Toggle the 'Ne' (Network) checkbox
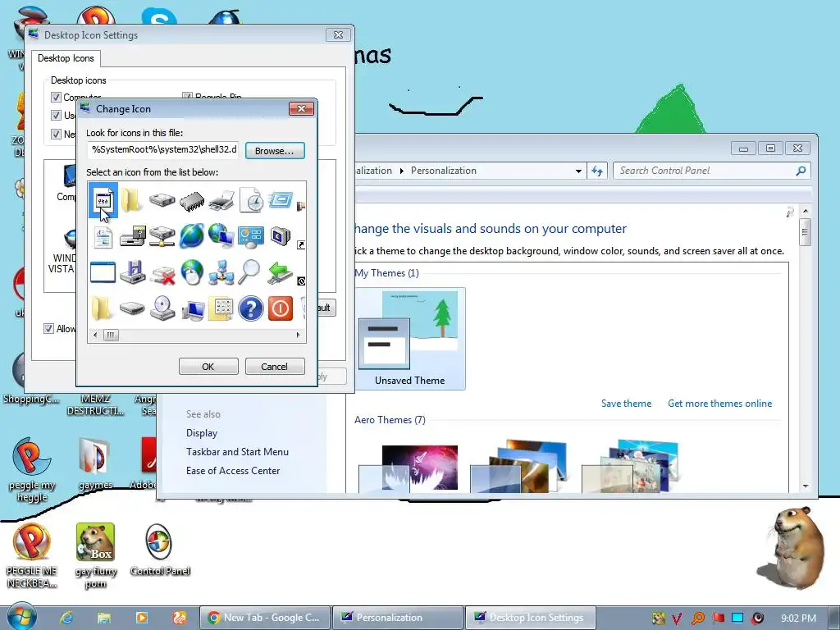 point(57,134)
